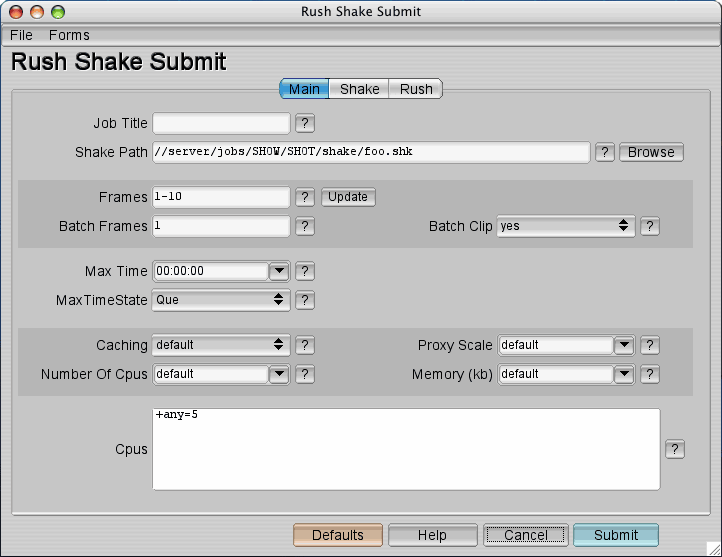Screen dimensions: 722x557
Task: Show help for Batch Frames field
Action: (304, 226)
